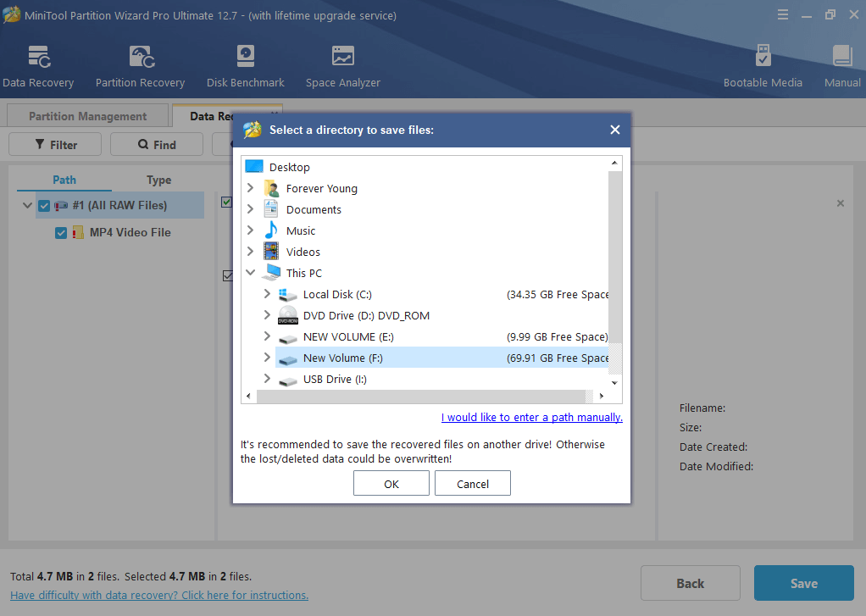Collapse the #1 (All RAW Files) tree
Image resolution: width=866 pixels, height=616 pixels.
coord(27,206)
